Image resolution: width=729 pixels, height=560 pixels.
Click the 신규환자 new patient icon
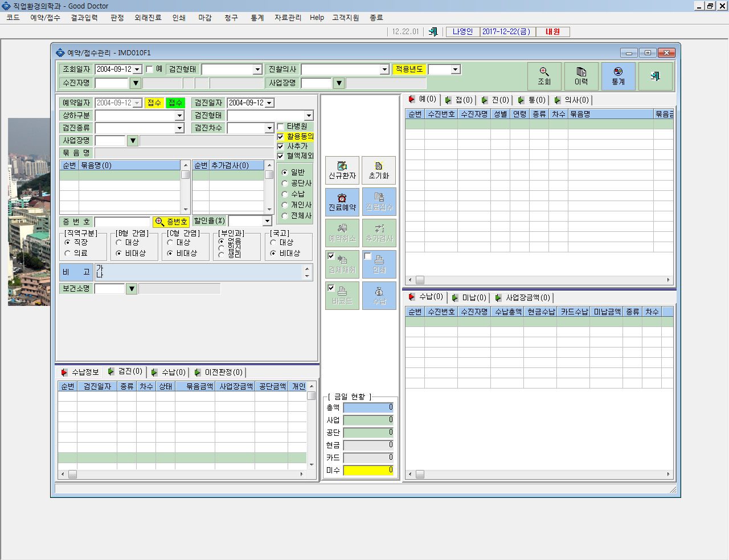(342, 170)
